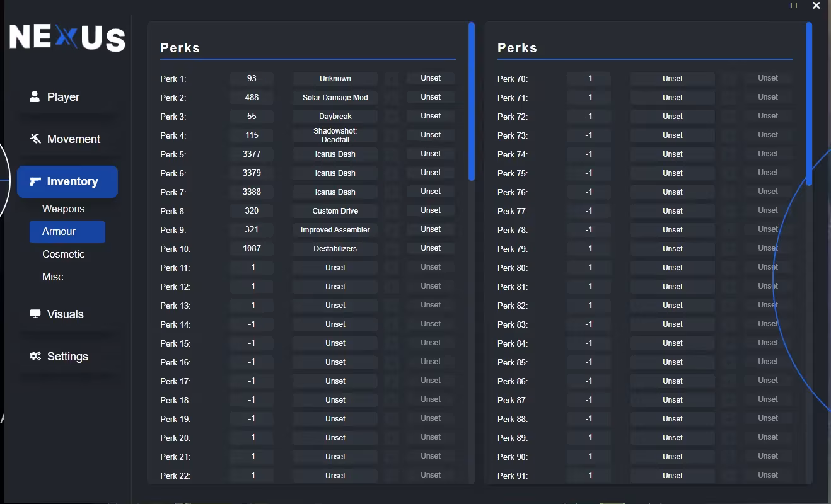Click the Perk 70 value field showing -1
This screenshot has width=831, height=504.
pyautogui.click(x=588, y=78)
